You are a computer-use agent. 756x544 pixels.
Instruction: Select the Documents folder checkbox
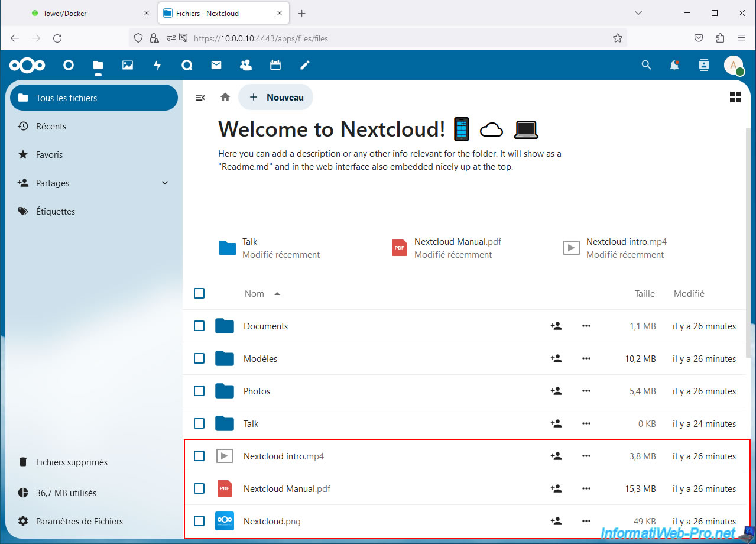(199, 326)
